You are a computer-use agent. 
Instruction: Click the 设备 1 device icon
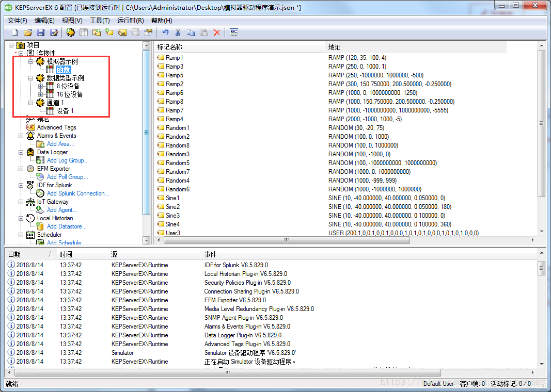[50, 111]
